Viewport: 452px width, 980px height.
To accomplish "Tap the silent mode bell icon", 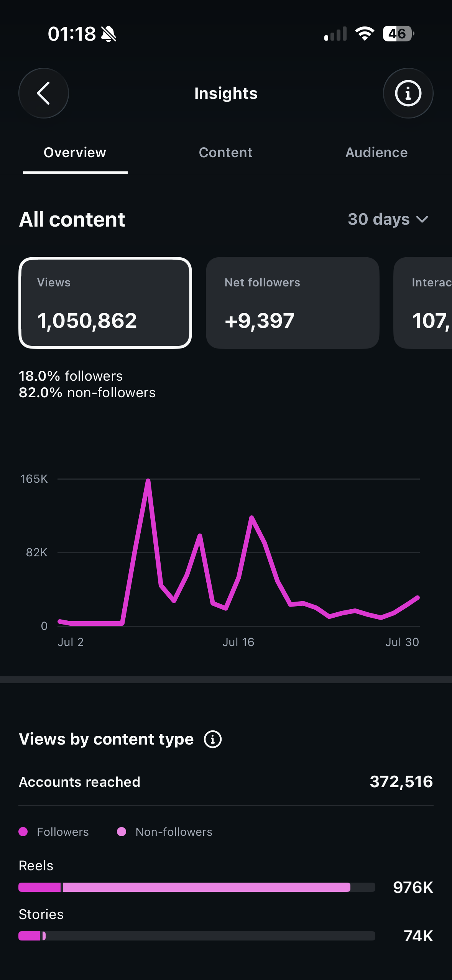I will point(108,34).
